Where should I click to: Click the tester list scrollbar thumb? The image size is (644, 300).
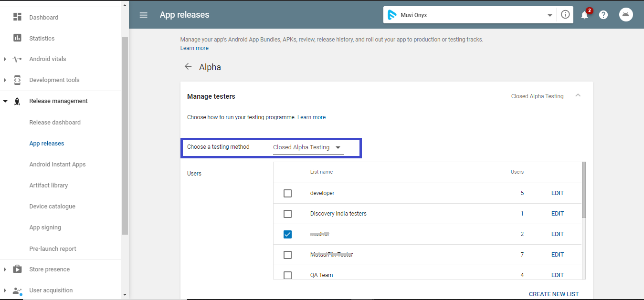584,190
